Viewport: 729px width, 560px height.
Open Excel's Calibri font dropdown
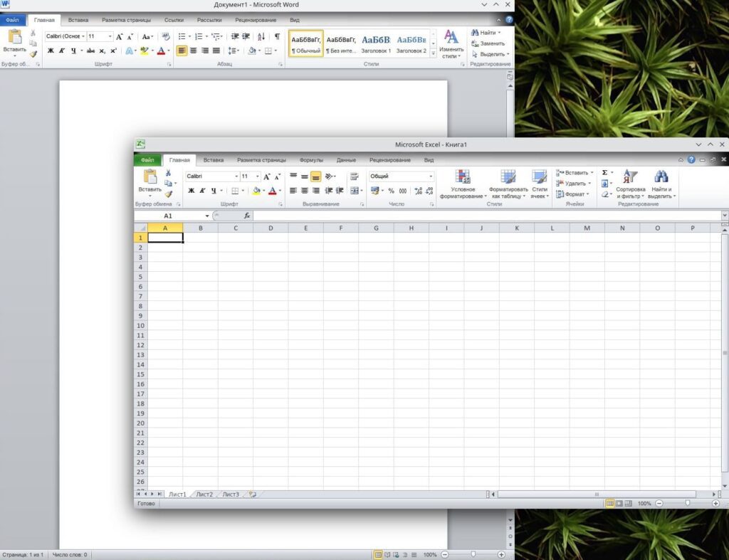click(x=236, y=176)
